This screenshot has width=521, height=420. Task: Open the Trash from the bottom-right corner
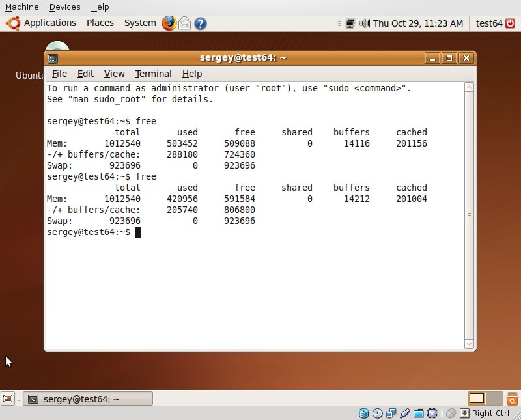pyautogui.click(x=513, y=398)
